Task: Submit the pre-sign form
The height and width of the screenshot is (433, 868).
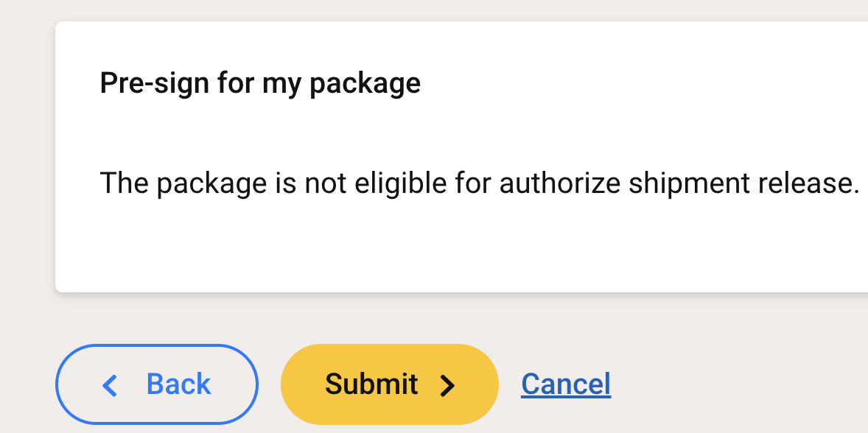Action: pyautogui.click(x=389, y=384)
